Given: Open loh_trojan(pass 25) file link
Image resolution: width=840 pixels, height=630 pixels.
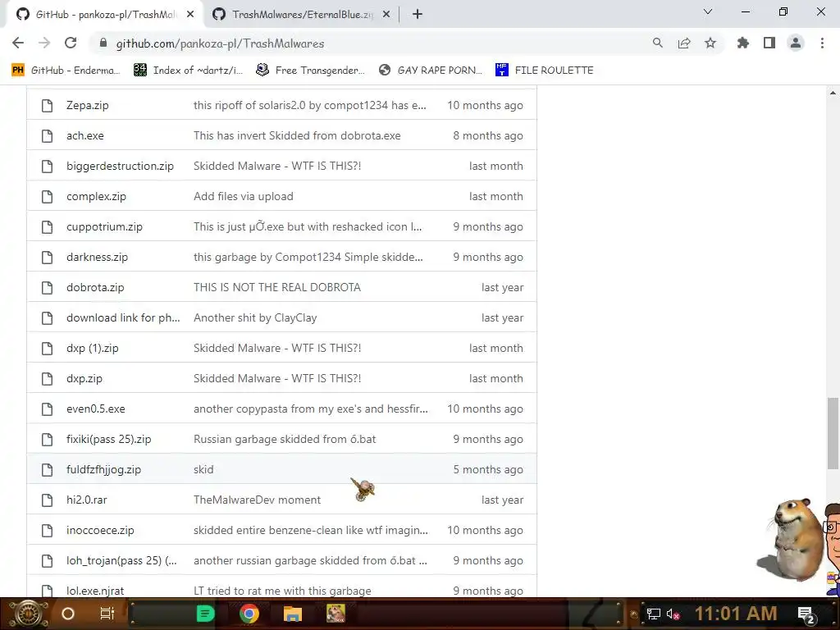Looking at the screenshot, I should coord(121,560).
